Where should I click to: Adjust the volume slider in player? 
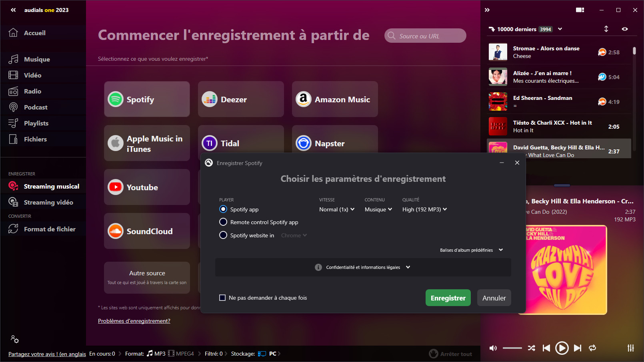(512, 348)
